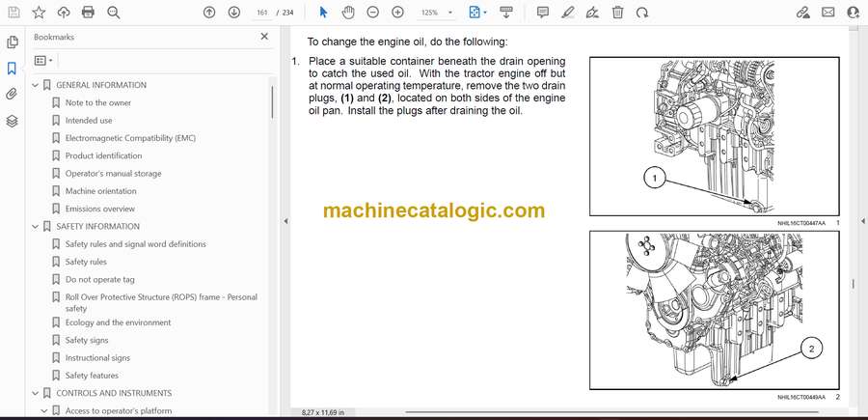Click the page number field showing 161

point(262,13)
